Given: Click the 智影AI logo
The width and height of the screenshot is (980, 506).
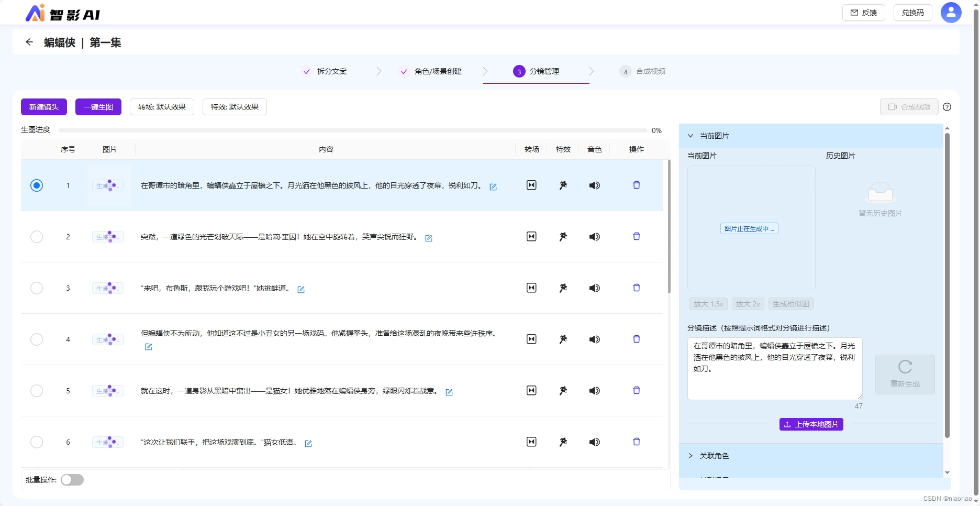Looking at the screenshot, I should coord(63,13).
